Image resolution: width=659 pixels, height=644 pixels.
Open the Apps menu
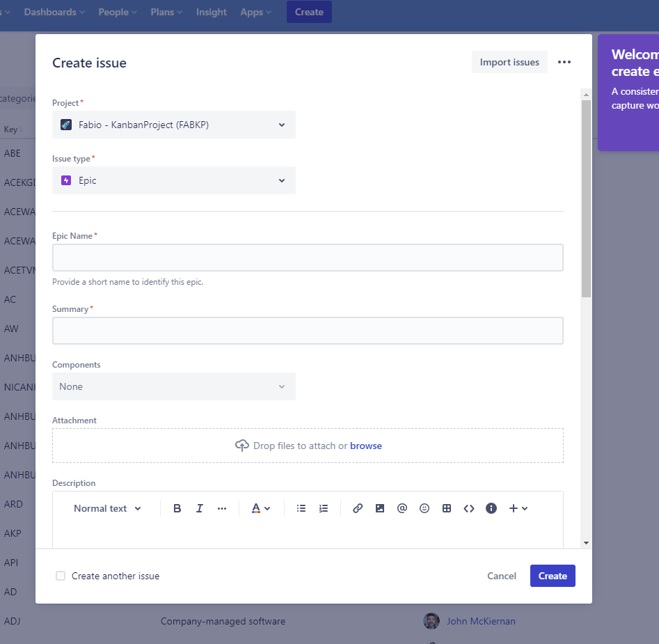[255, 13]
